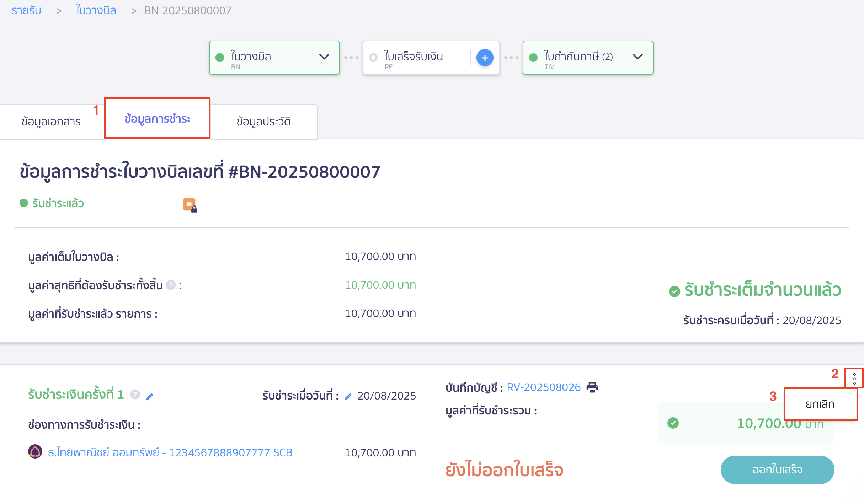Click the รับชำระครบเมื่อวันที่ : 20/08/2025 text
864x504 pixels.
coord(762,320)
